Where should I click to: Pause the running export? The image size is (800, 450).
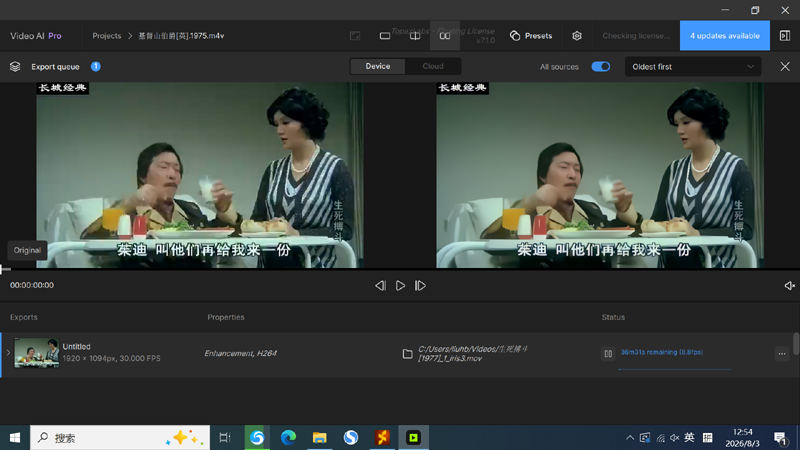(x=608, y=353)
